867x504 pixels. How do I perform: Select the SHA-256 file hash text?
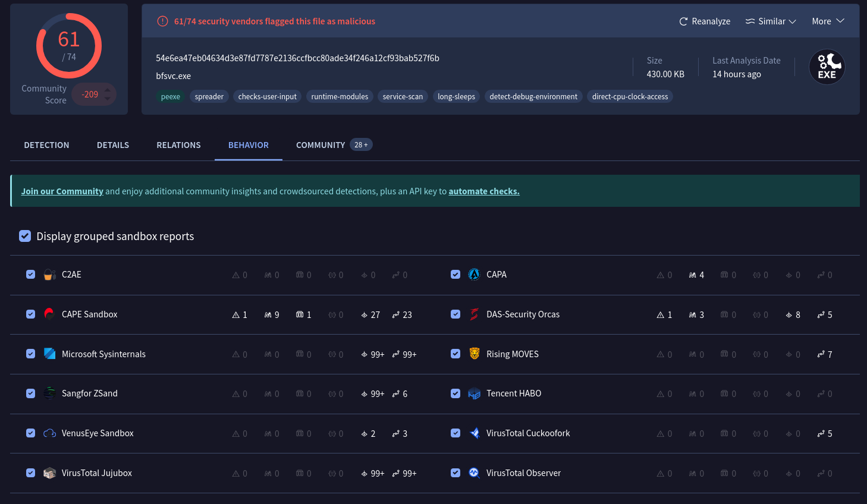click(297, 58)
